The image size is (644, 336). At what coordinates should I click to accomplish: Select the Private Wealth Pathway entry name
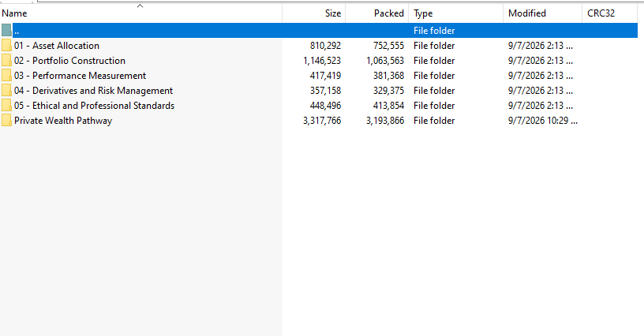(x=63, y=121)
